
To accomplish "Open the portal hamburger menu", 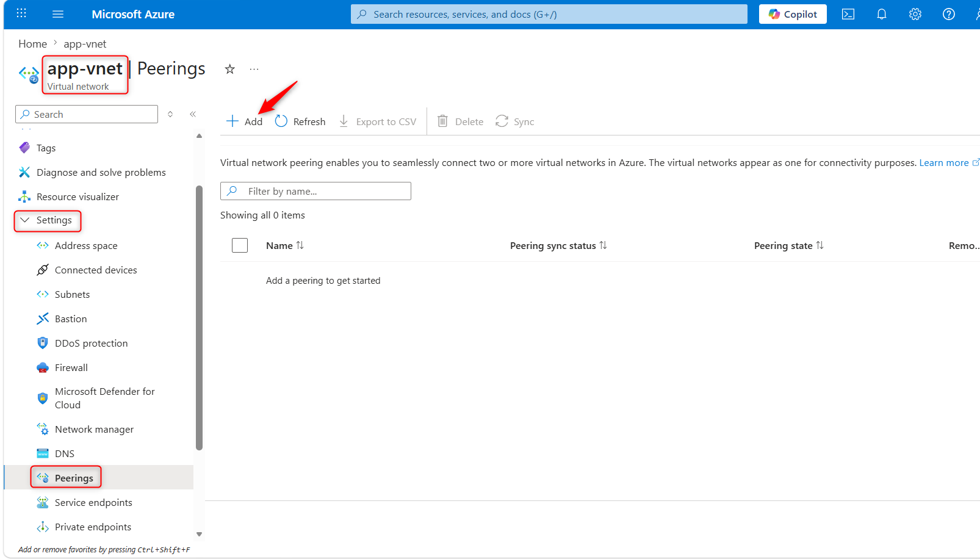I will [58, 14].
